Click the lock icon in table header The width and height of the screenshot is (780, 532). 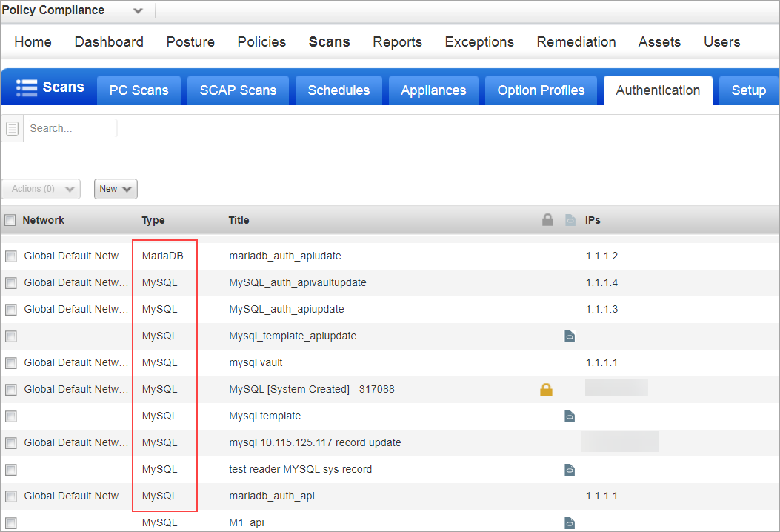547,219
